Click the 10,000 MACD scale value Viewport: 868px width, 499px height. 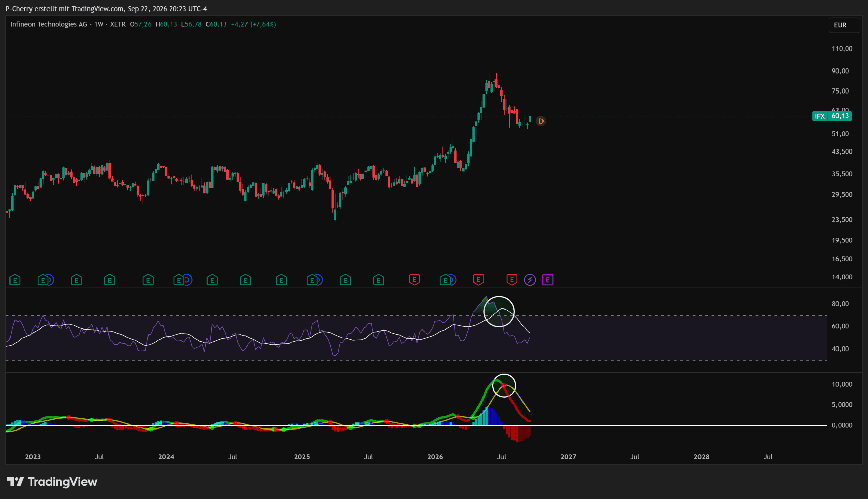point(842,384)
